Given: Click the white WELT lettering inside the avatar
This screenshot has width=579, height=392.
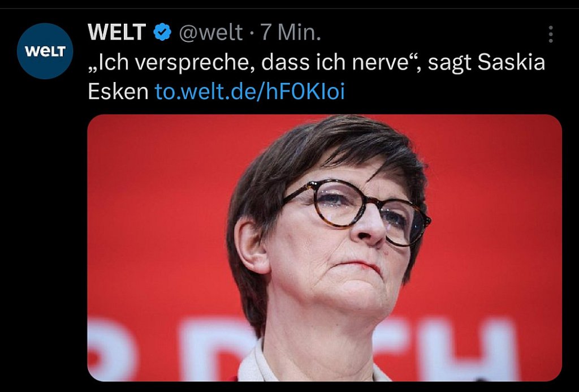Looking at the screenshot, I should click(x=45, y=51).
